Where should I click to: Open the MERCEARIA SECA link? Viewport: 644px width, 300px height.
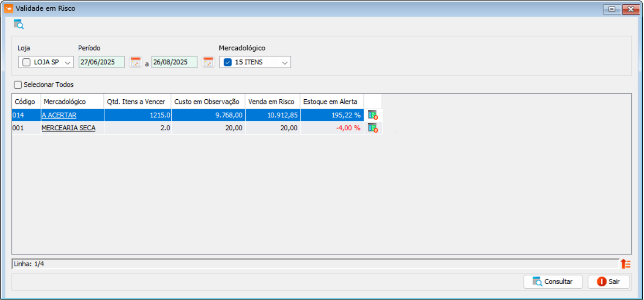click(68, 128)
